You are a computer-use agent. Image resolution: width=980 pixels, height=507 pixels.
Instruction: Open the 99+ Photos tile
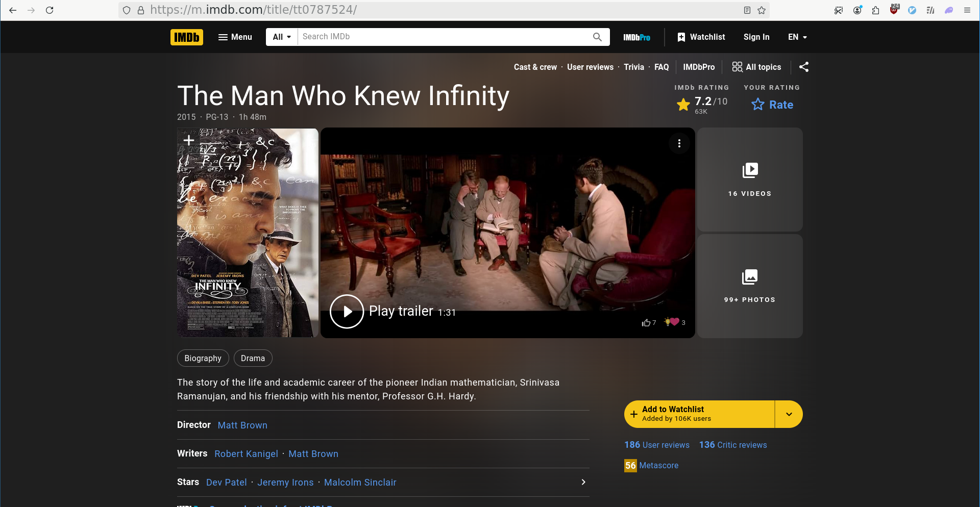tap(750, 286)
